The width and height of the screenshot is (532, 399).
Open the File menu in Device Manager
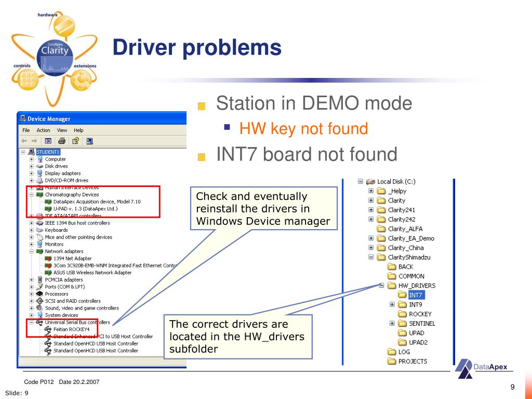coord(26,130)
